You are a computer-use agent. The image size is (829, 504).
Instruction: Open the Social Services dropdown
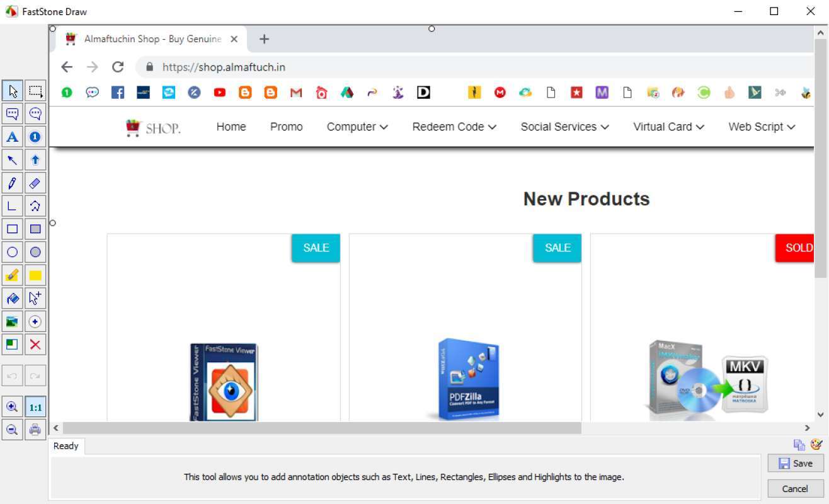click(564, 127)
